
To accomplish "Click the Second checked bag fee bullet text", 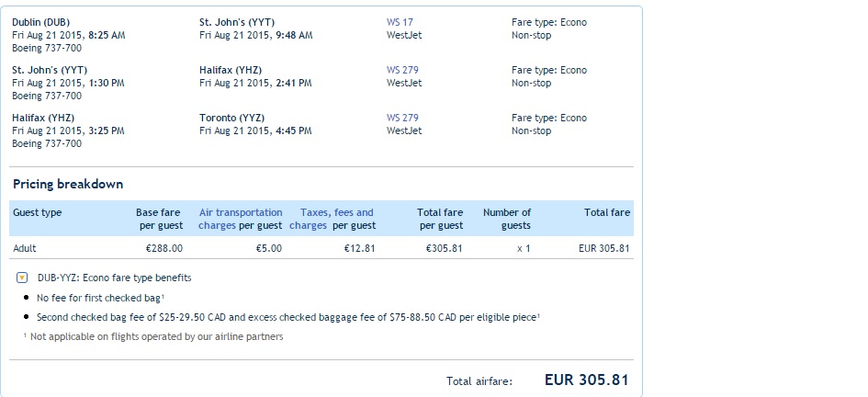I will pos(287,318).
